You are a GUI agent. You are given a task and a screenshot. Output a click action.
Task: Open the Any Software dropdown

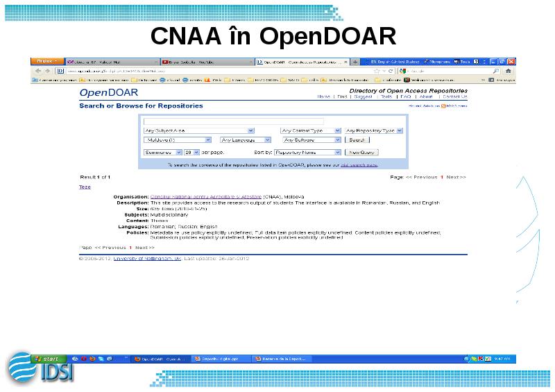tap(311, 140)
